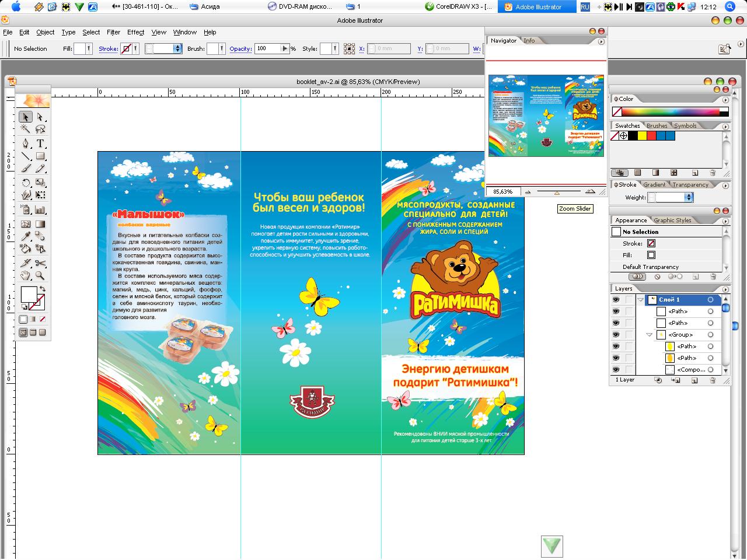
Task: Switch to the Graphic Styles tab
Action: pos(672,220)
